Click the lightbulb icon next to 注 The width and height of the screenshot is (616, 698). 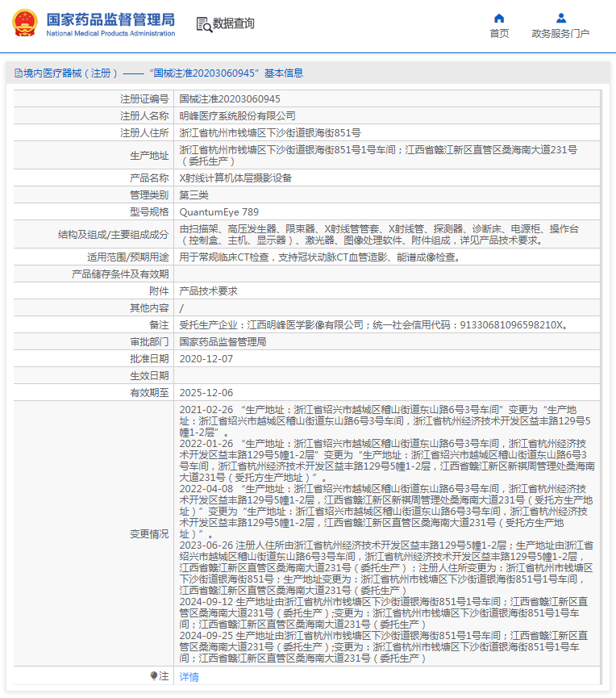coord(154,676)
